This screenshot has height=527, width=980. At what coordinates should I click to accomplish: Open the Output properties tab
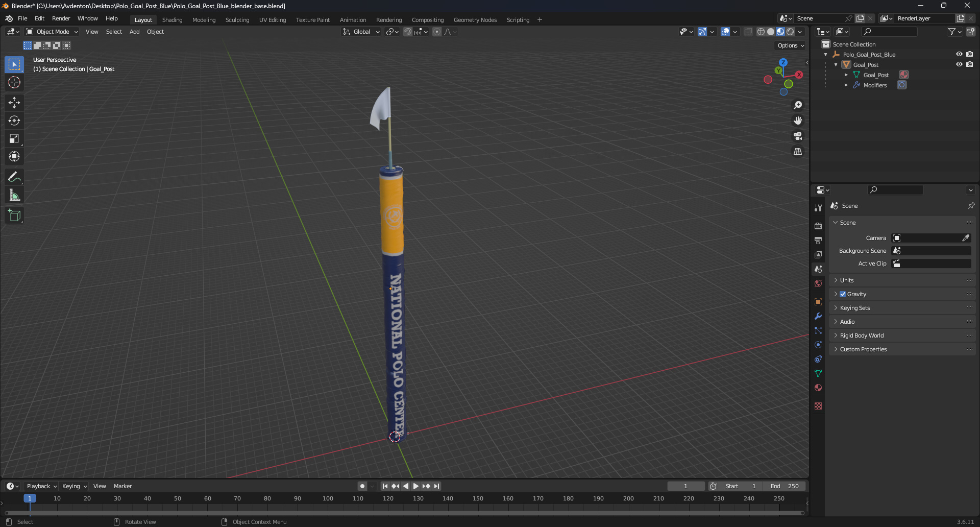coord(818,240)
